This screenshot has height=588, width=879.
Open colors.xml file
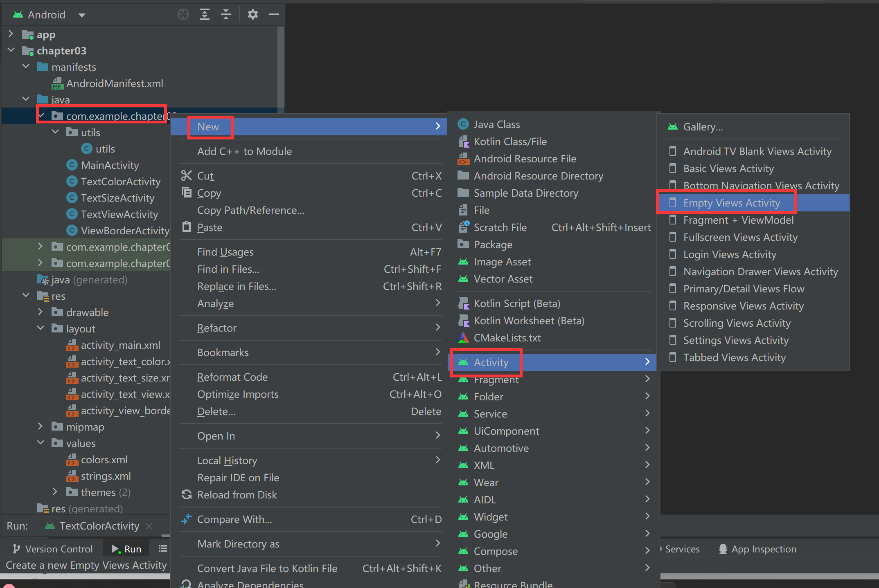coord(97,460)
